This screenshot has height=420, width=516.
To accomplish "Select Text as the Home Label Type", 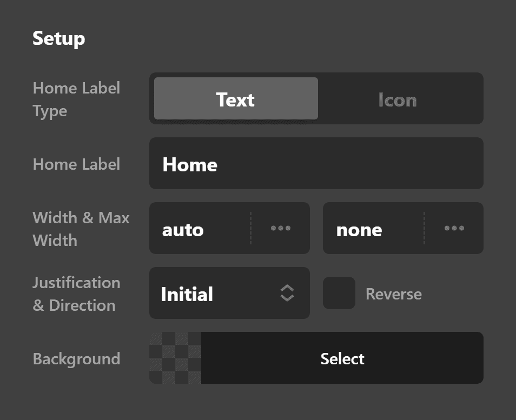I will coord(236,99).
